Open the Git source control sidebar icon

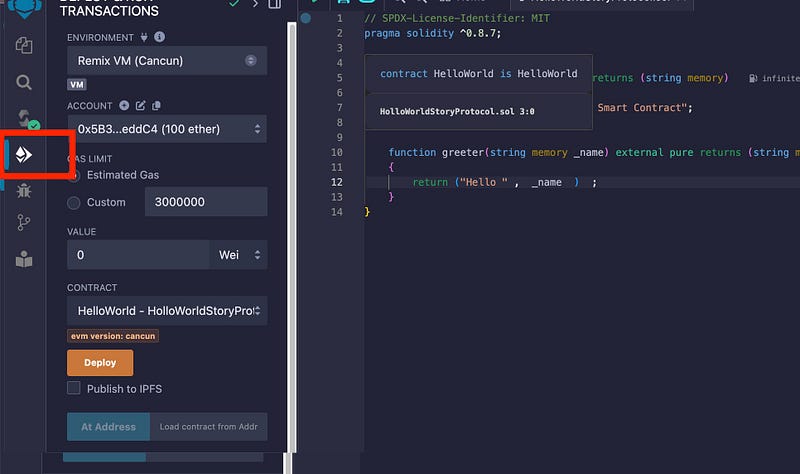pos(23,222)
